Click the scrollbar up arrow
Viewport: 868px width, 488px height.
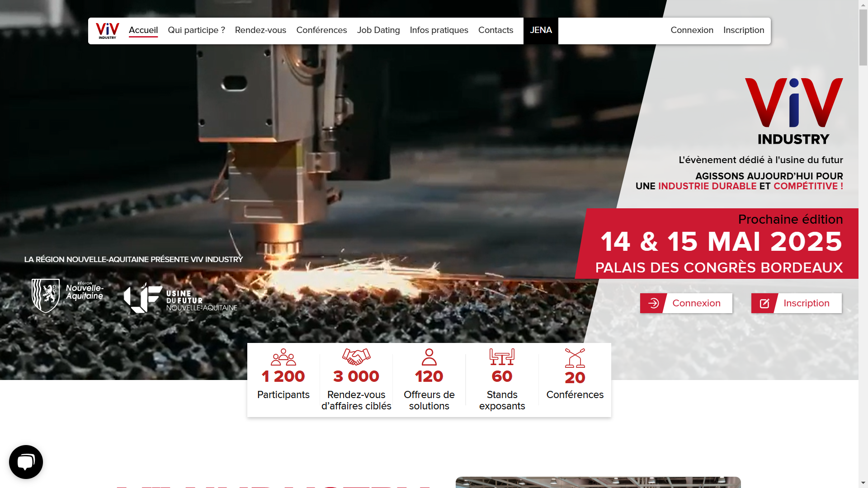tap(863, 5)
